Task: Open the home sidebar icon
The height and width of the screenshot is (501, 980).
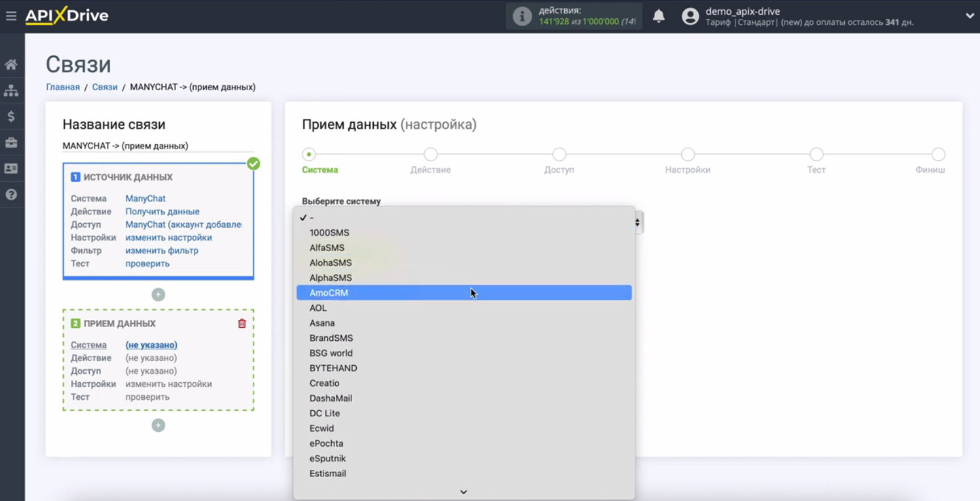Action: click(11, 64)
